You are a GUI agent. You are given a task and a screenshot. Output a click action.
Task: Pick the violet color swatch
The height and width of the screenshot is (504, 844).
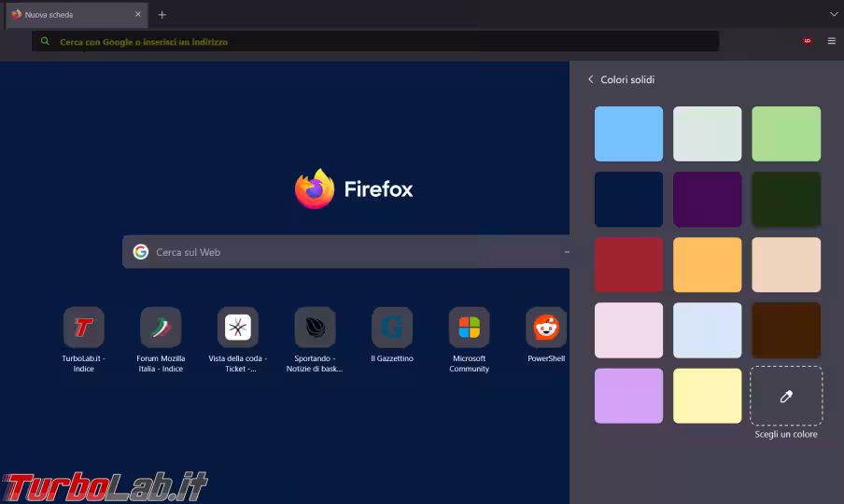tap(628, 396)
